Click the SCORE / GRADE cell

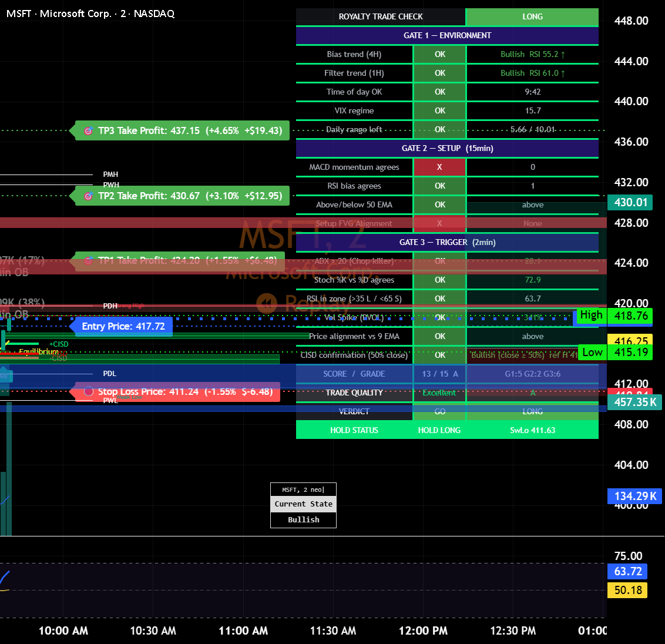coord(354,374)
